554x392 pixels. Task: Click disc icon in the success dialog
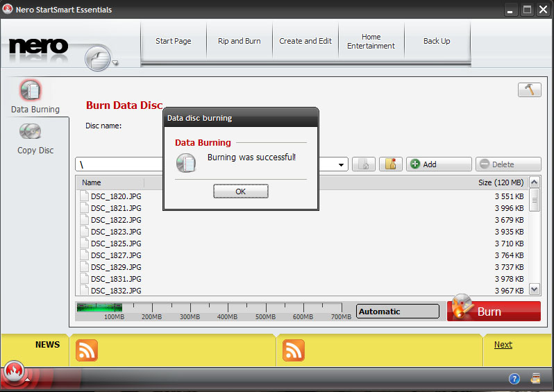point(186,163)
